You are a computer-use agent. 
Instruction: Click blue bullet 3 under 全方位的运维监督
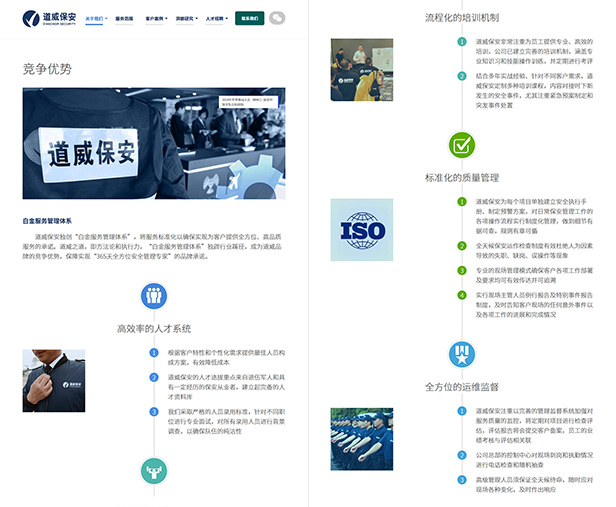coord(462,480)
